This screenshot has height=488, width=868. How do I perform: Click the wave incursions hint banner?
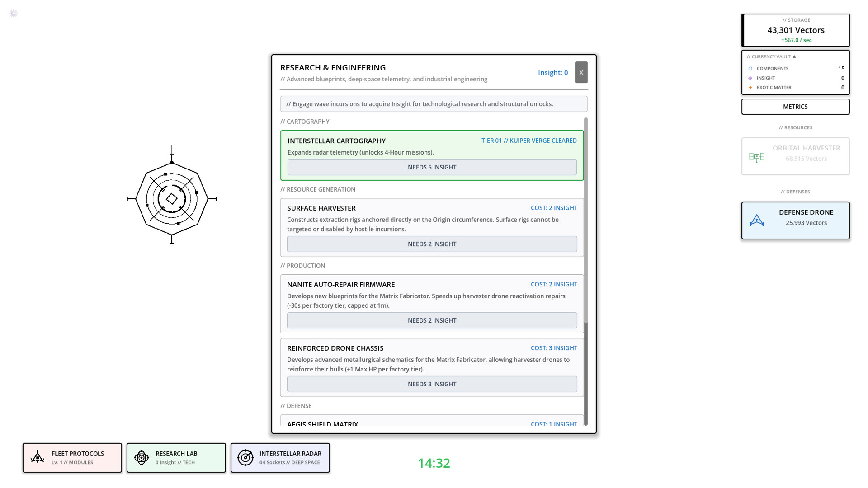click(x=434, y=104)
